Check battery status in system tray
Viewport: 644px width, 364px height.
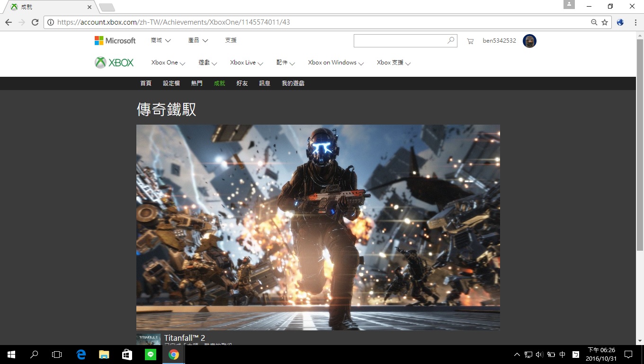tap(551, 355)
